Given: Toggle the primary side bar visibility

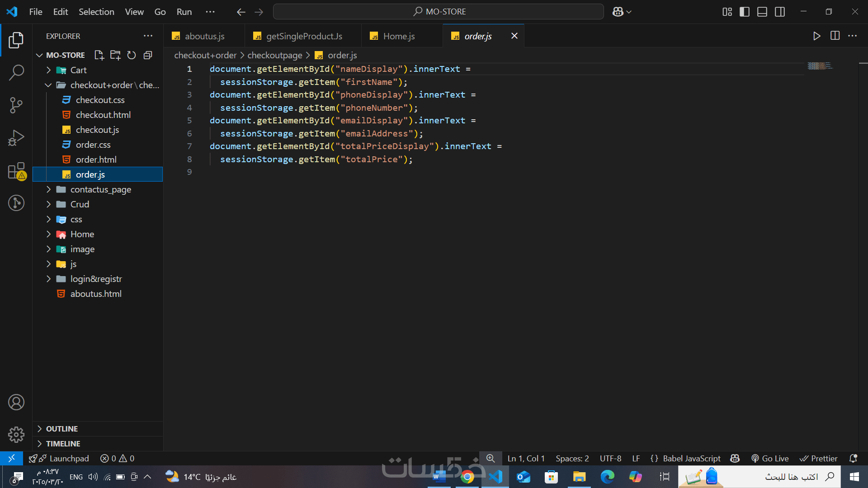Looking at the screenshot, I should click(x=745, y=12).
